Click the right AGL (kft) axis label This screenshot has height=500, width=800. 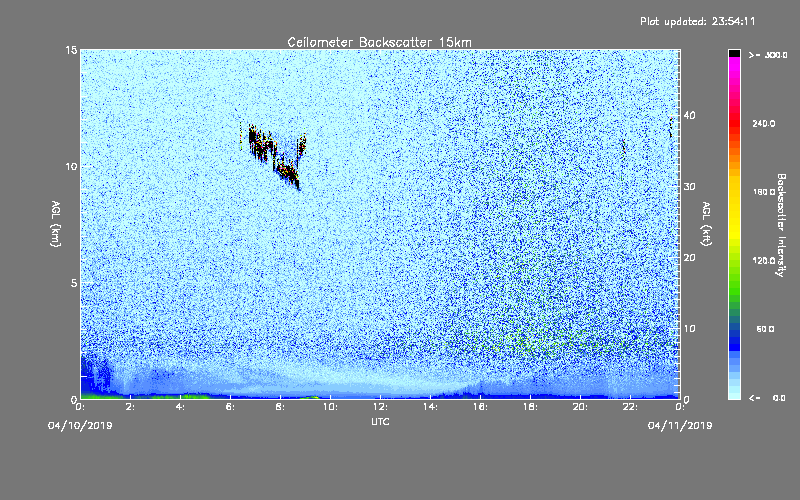click(x=706, y=223)
